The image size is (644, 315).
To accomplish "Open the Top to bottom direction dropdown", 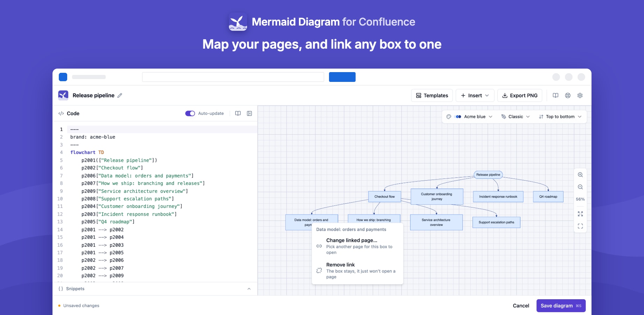I will click(x=560, y=117).
